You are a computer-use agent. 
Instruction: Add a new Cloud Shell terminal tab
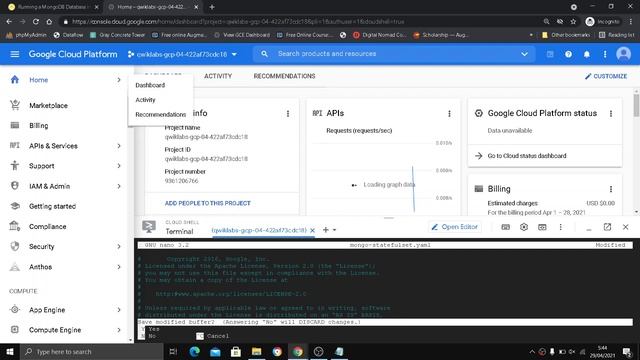click(325, 230)
